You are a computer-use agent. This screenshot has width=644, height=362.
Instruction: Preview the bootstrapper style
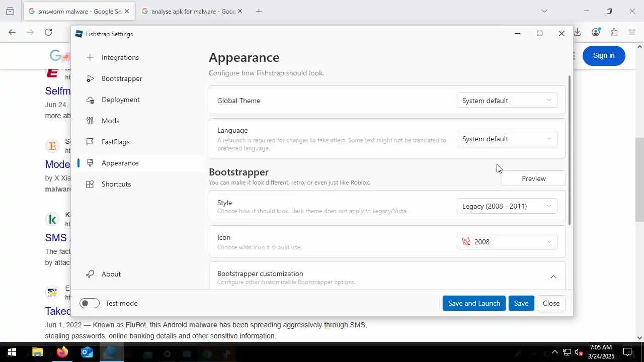click(x=533, y=178)
